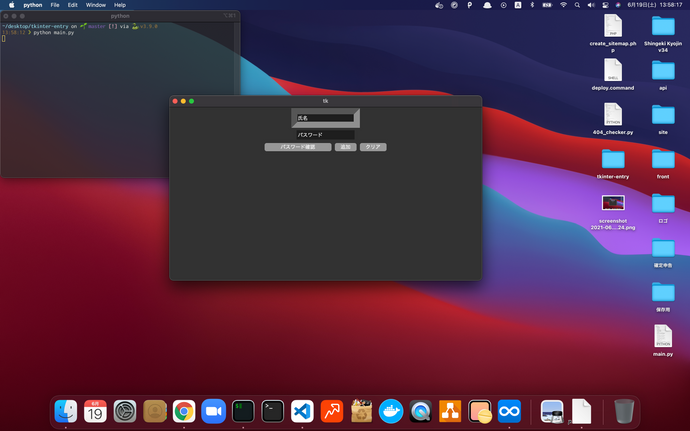The height and width of the screenshot is (431, 690).
Task: Click the hat-shaped icon in the menu bar
Action: [487, 5]
